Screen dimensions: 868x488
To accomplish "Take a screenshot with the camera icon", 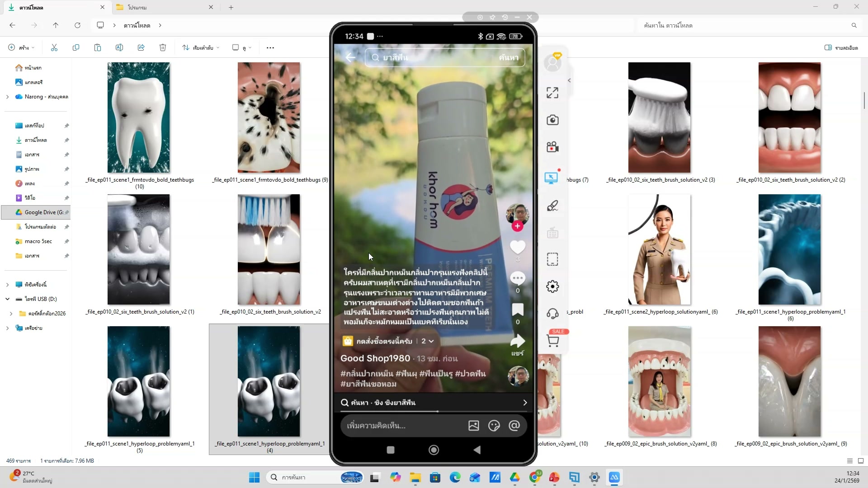I will (552, 120).
